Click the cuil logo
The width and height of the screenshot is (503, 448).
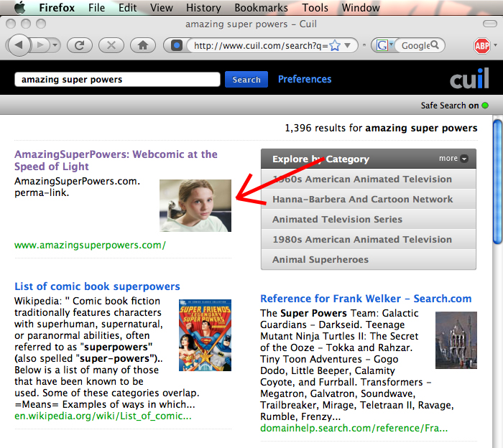coord(469,78)
